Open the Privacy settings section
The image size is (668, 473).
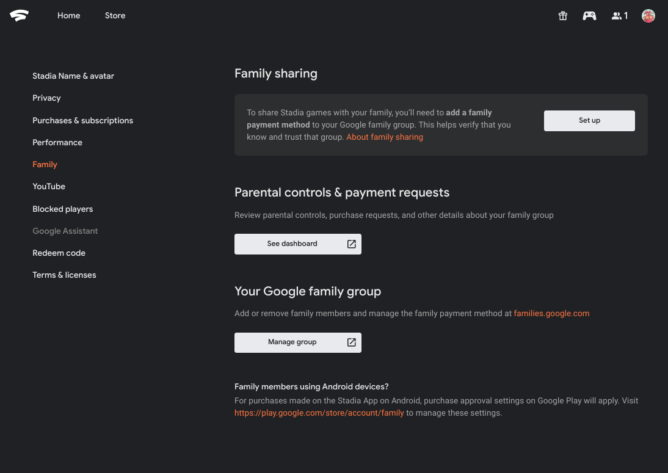coord(46,98)
